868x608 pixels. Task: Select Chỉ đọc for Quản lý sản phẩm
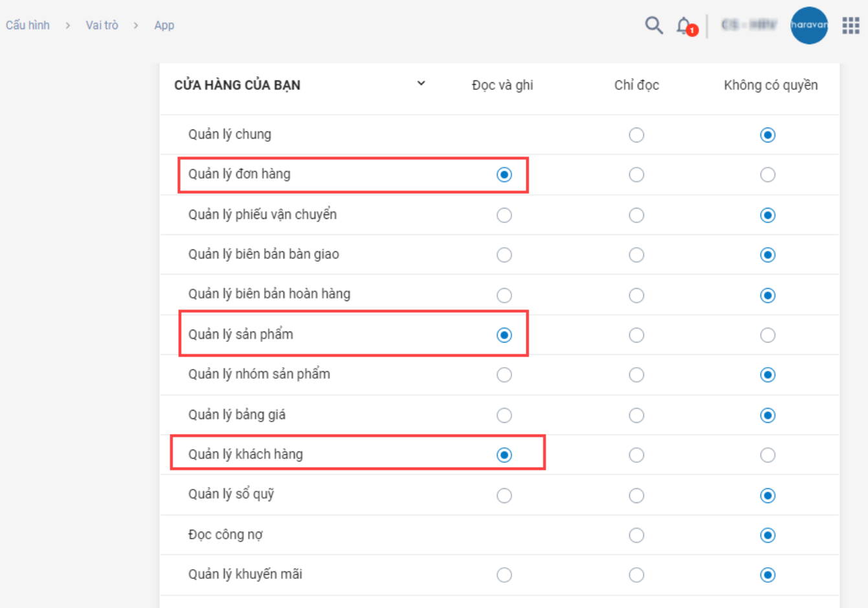[x=636, y=335]
